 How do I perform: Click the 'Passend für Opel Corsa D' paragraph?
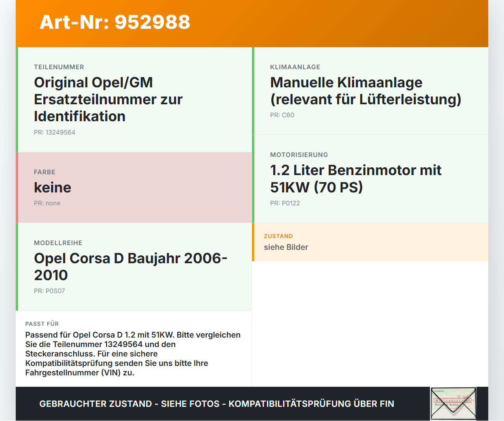[x=133, y=354]
